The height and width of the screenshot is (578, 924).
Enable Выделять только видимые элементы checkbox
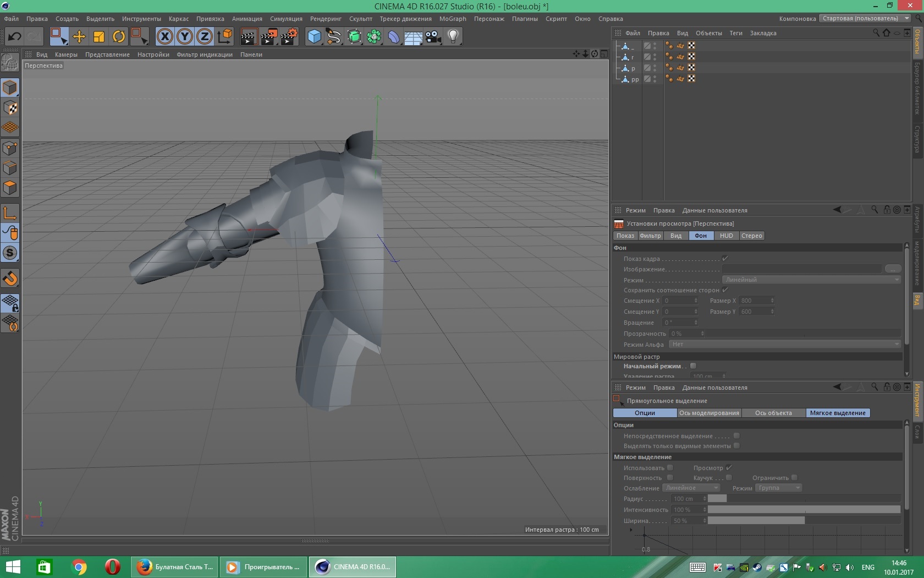736,445
